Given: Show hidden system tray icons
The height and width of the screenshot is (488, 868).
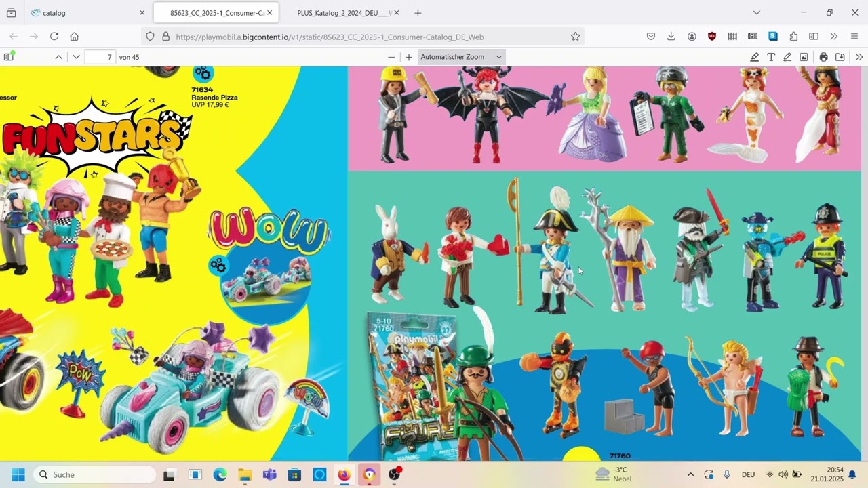Looking at the screenshot, I should pos(690,474).
